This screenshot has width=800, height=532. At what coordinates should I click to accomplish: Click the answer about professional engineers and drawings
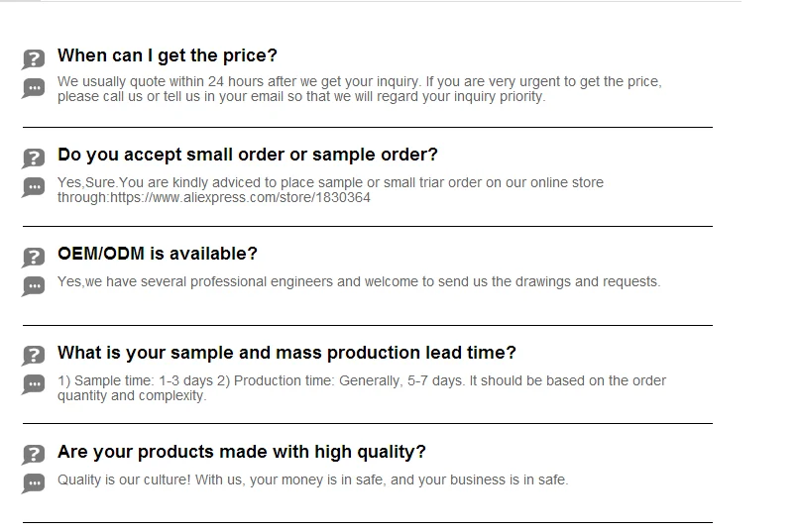click(359, 281)
